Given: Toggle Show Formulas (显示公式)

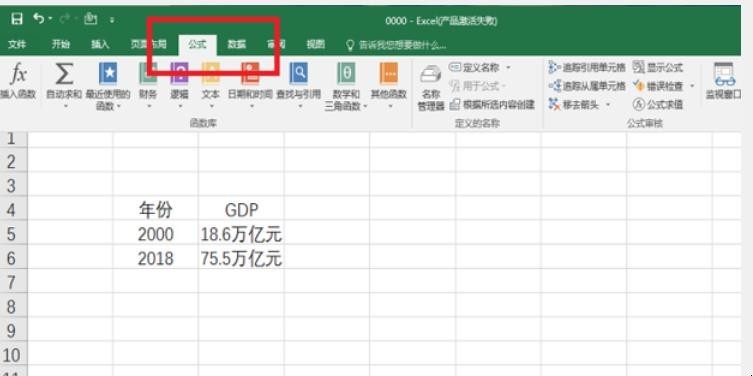Looking at the screenshot, I should 657,67.
